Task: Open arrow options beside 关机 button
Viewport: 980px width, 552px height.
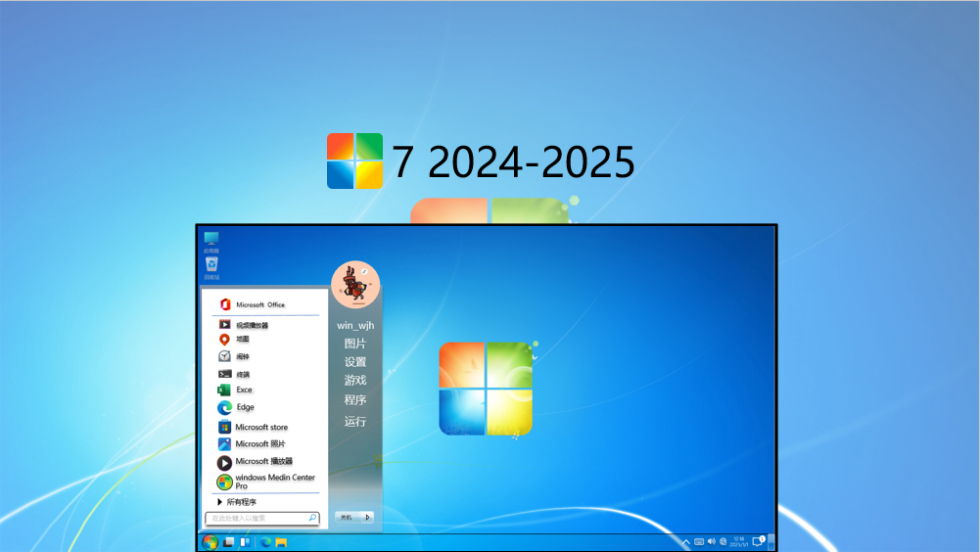Action: (x=367, y=517)
